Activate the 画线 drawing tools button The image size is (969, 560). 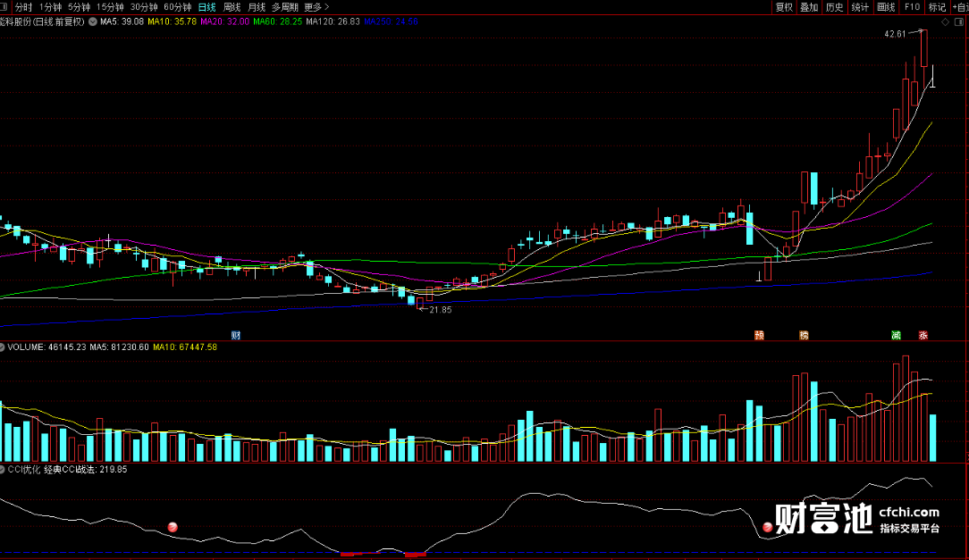pos(886,7)
